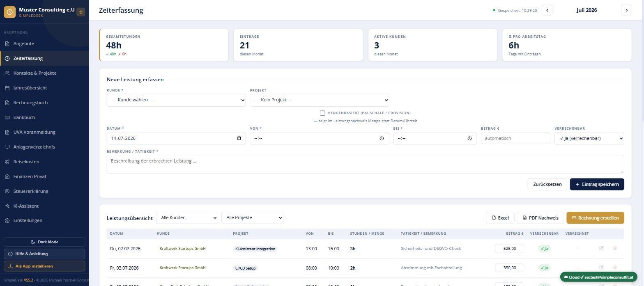The image size is (644, 286).
Task: Edit the Sicherheits- und DSGVO-Check entry
Action: 601,248
